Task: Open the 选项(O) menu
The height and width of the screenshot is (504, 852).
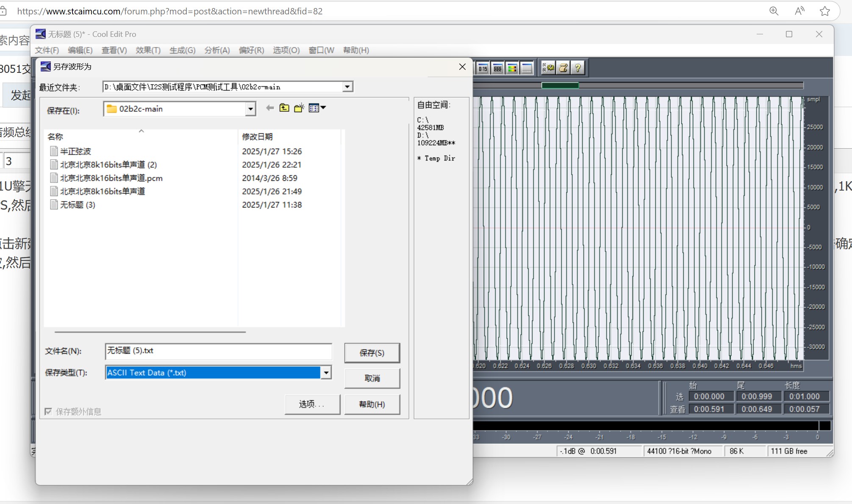Action: click(x=286, y=50)
